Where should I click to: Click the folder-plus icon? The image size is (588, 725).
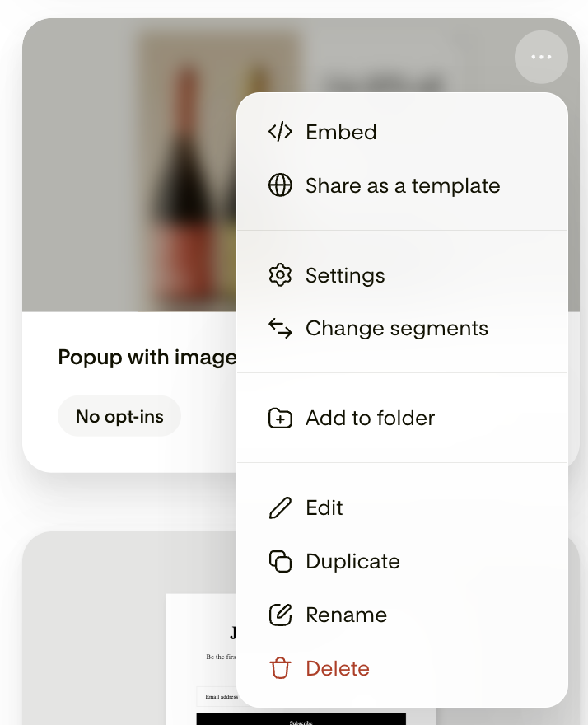pyautogui.click(x=280, y=418)
